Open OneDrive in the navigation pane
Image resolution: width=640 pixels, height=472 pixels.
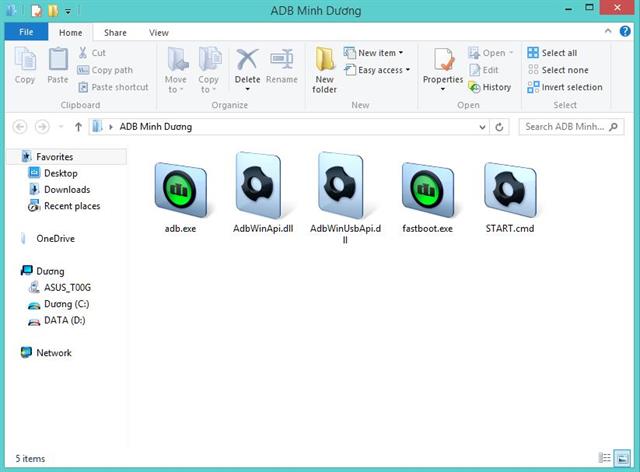(47, 238)
